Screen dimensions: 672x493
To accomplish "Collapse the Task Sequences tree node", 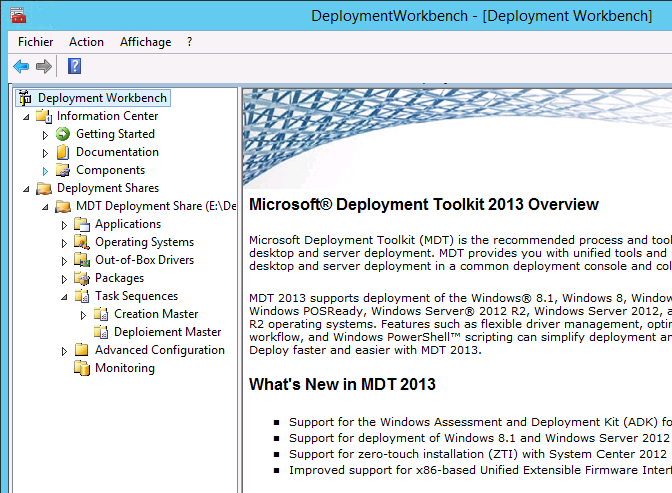I will click(x=64, y=297).
